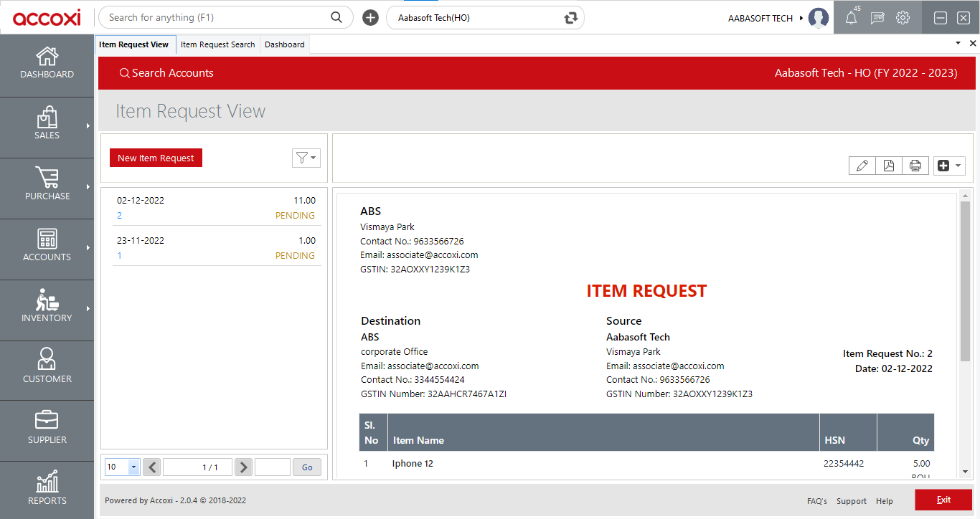The height and width of the screenshot is (519, 980).
Task: Open the filter dropdown arrow
Action: point(314,158)
